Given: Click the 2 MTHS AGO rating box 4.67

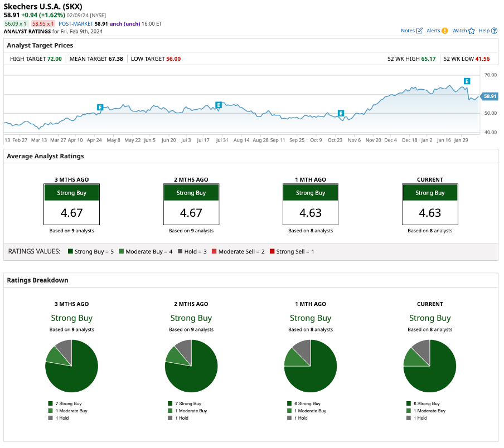Looking at the screenshot, I should coord(191,204).
